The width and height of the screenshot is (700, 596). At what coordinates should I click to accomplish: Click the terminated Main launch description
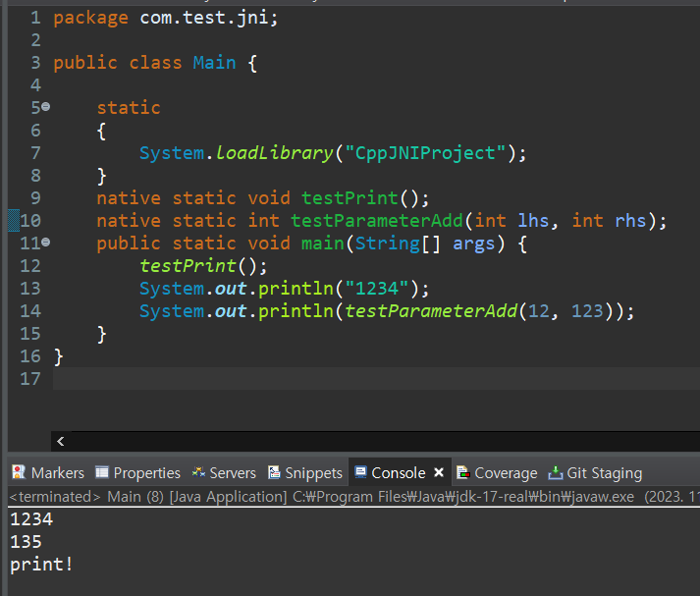point(354,497)
